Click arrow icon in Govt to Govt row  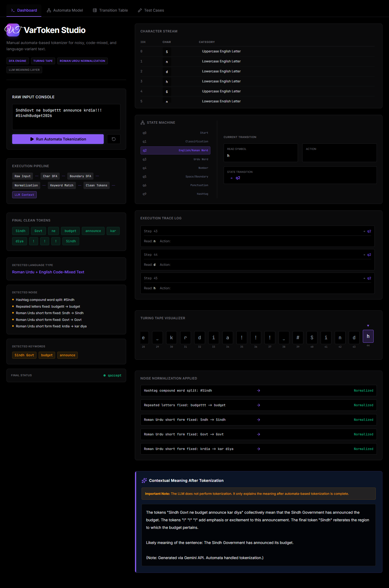(x=259, y=434)
